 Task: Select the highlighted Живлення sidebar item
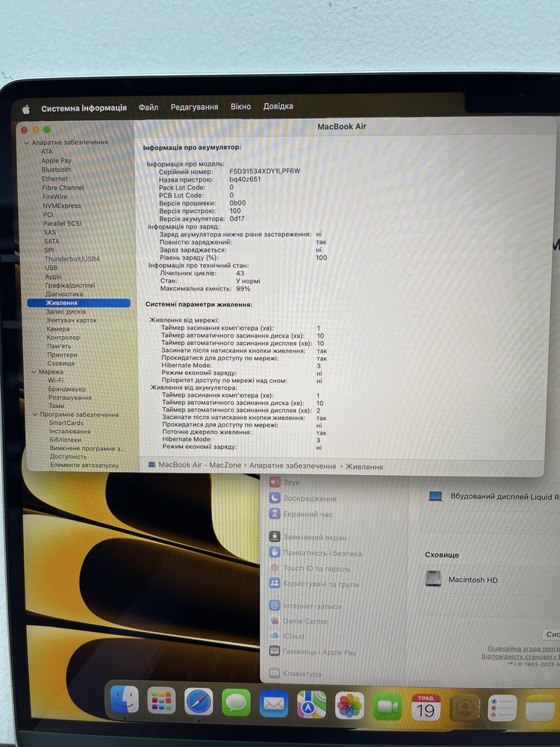78,303
